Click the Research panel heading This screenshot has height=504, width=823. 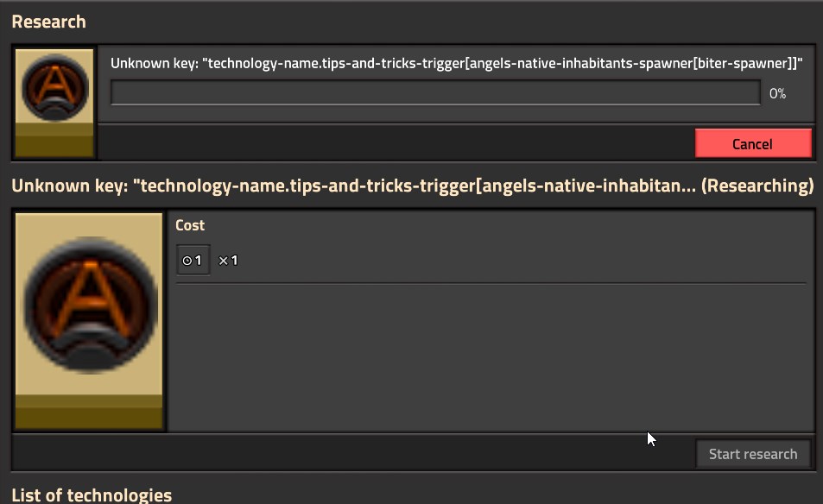coord(48,22)
